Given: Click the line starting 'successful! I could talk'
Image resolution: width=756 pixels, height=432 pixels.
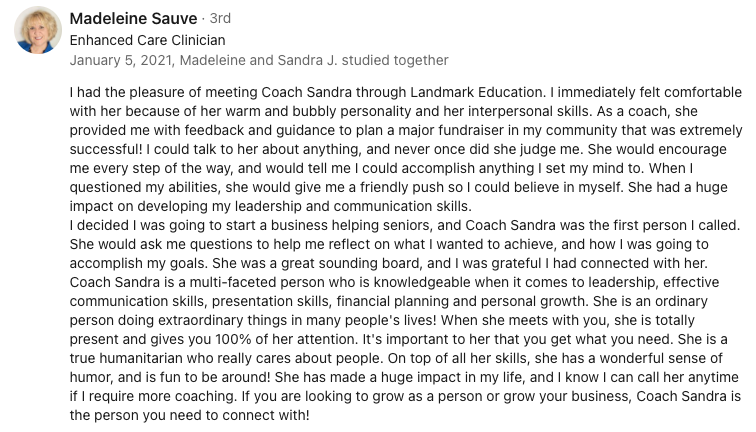Looking at the screenshot, I should [398, 149].
